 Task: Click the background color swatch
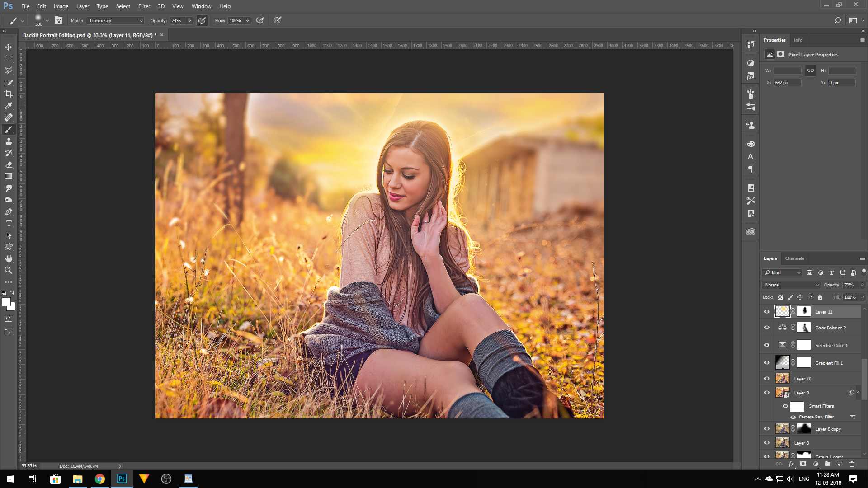(x=12, y=307)
